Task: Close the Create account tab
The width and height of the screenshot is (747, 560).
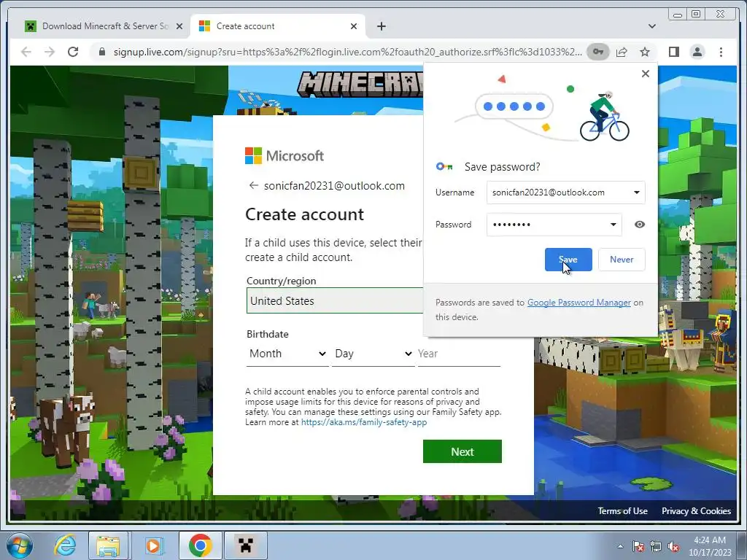Action: tap(354, 26)
